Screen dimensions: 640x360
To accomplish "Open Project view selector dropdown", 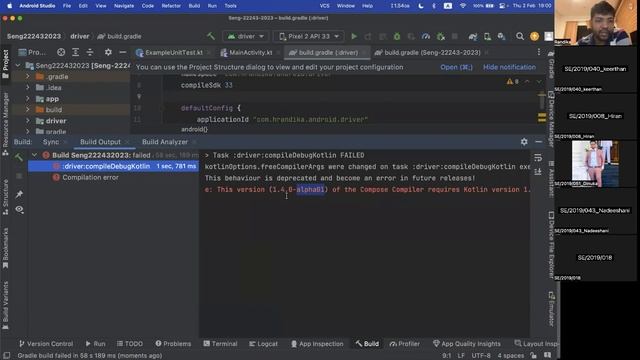I will click(33, 52).
